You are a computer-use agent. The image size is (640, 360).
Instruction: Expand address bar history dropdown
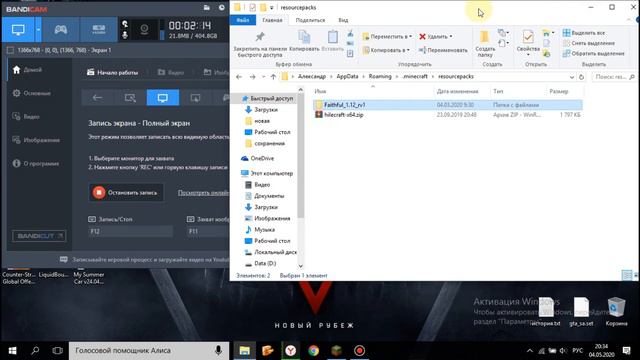[572, 77]
